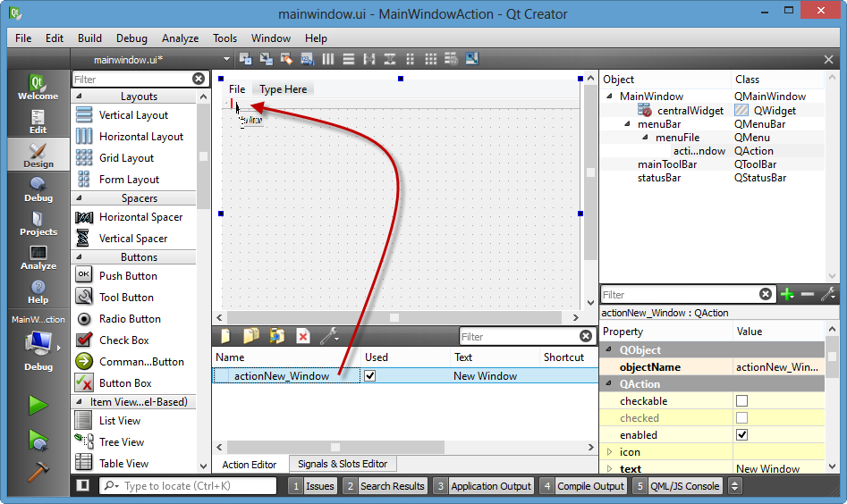The width and height of the screenshot is (847, 504).
Task: Show the Application Output pane
Action: (x=484, y=485)
